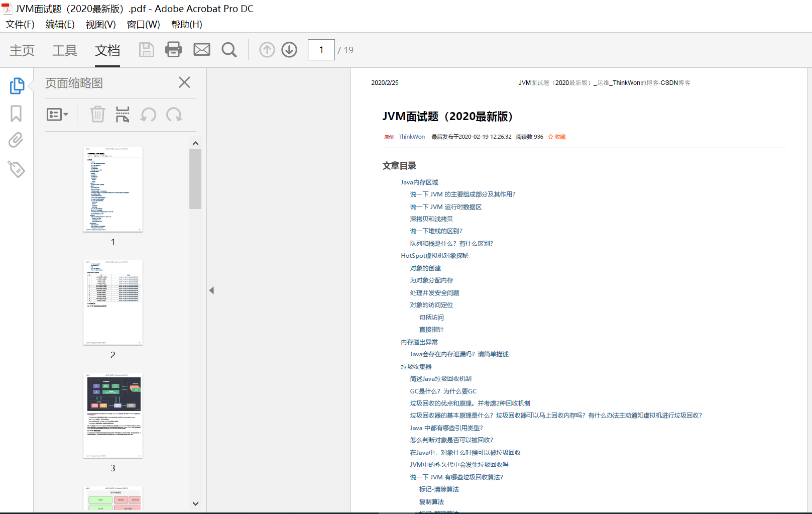Open link 说一下 JVM 的主要组成部分及其作用
Screen dimensions: 812x514
pos(462,194)
